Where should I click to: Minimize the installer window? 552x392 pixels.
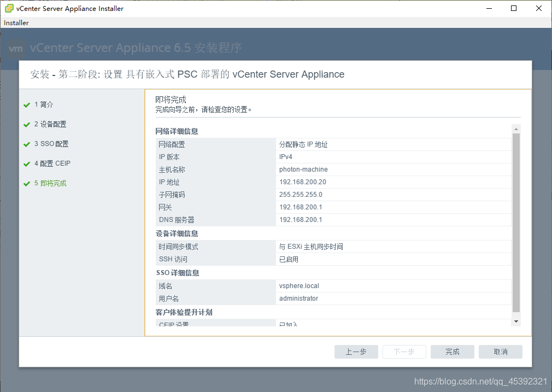(x=489, y=8)
